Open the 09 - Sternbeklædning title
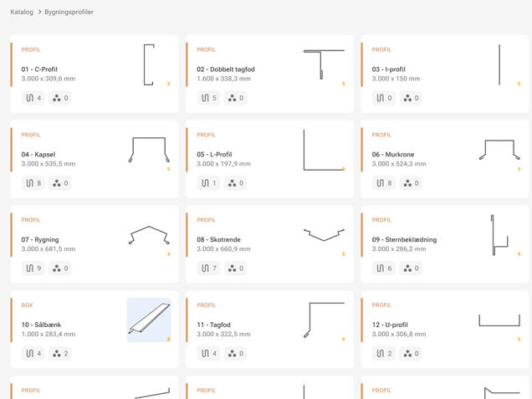Screen dimensions: 532x399 [x=404, y=239]
